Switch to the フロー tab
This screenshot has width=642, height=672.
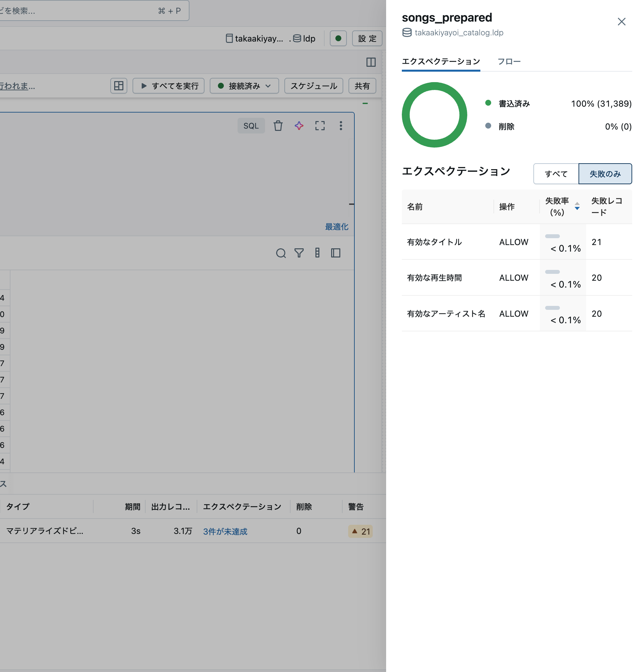click(x=509, y=62)
